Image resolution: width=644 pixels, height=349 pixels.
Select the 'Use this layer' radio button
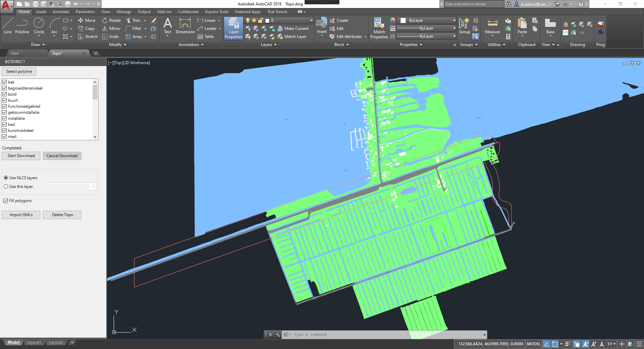(6, 187)
